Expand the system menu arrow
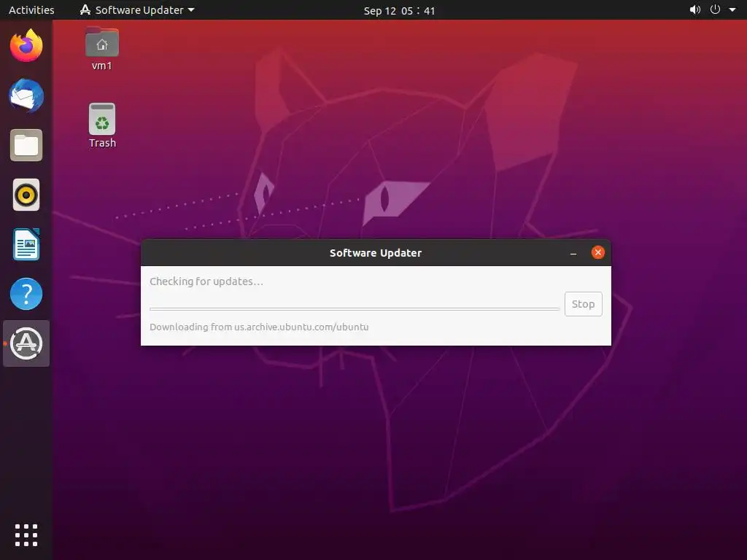Image resolution: width=747 pixels, height=560 pixels. coord(732,9)
